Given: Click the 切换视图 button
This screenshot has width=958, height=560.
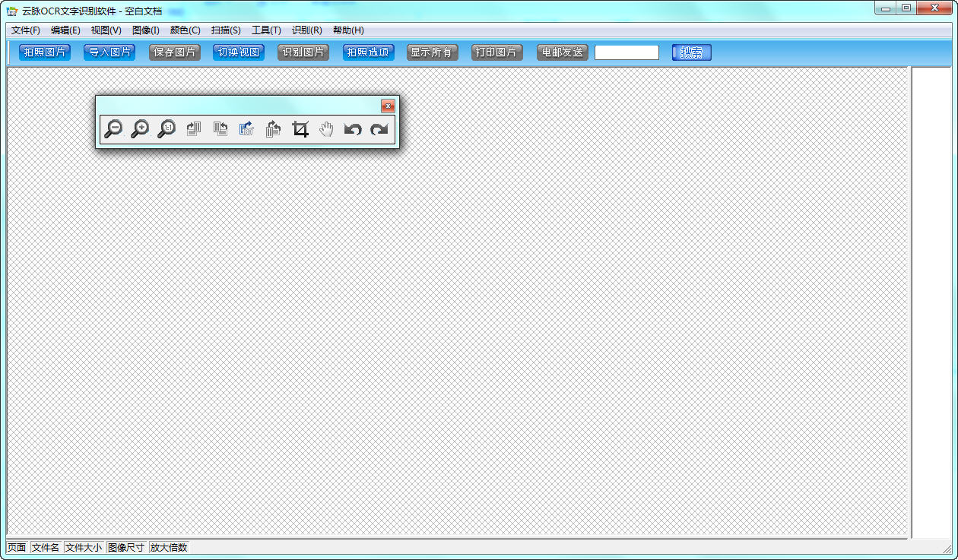Looking at the screenshot, I should click(239, 52).
